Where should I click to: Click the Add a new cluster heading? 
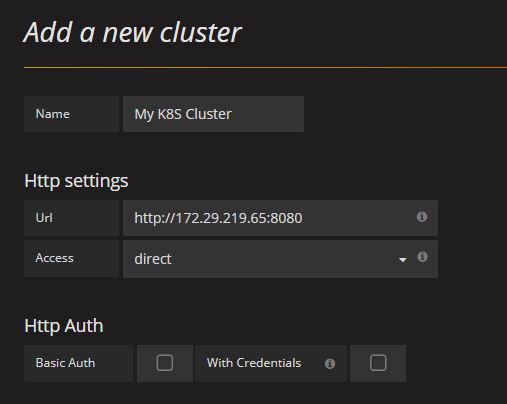133,32
